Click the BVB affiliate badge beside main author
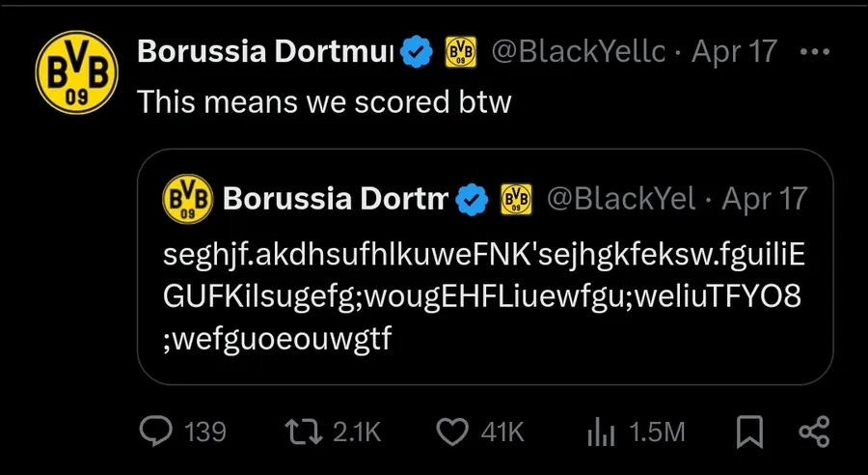This screenshot has height=475, width=868. click(x=460, y=52)
